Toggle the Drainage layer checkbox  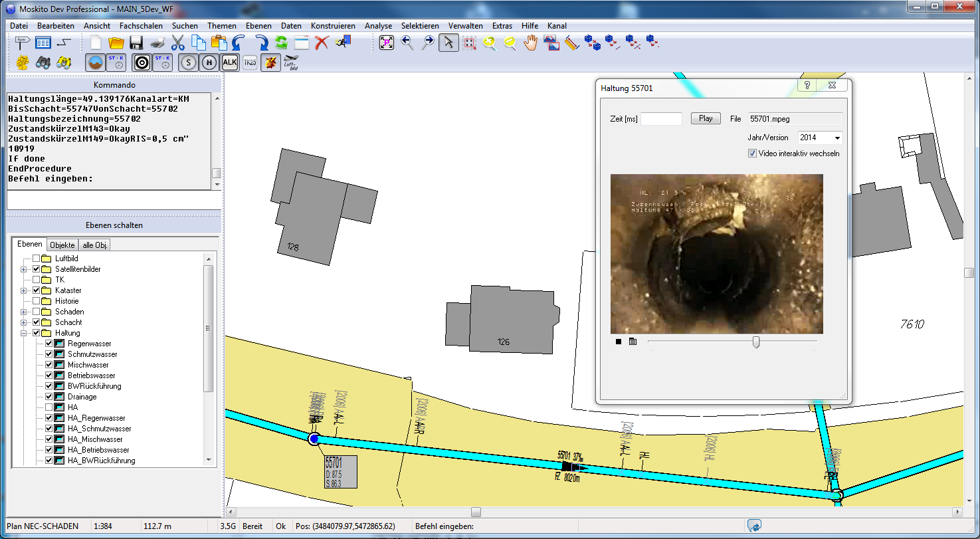click(x=49, y=397)
